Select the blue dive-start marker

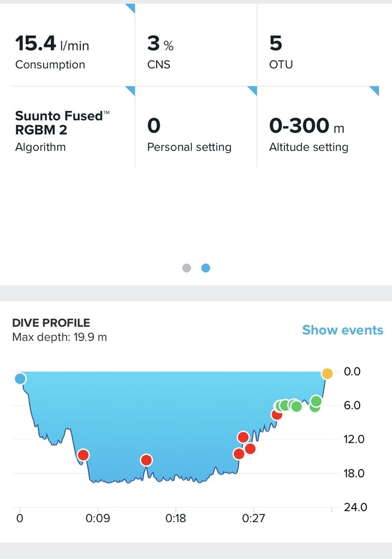(x=19, y=378)
